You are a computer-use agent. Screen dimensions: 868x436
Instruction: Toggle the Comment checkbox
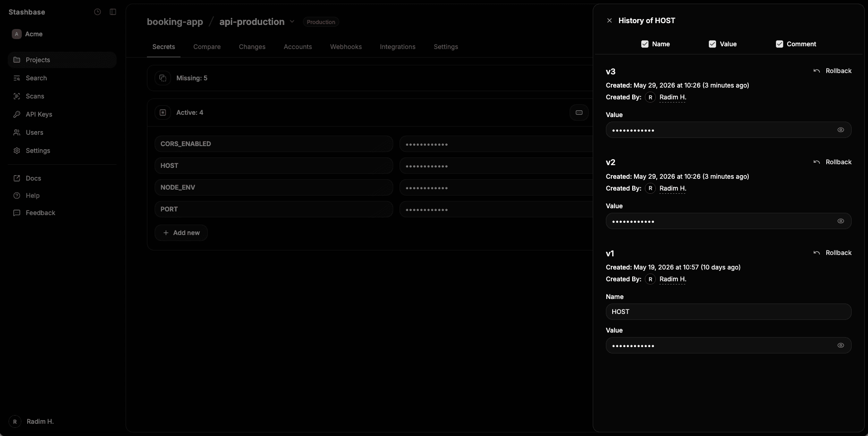coord(780,44)
